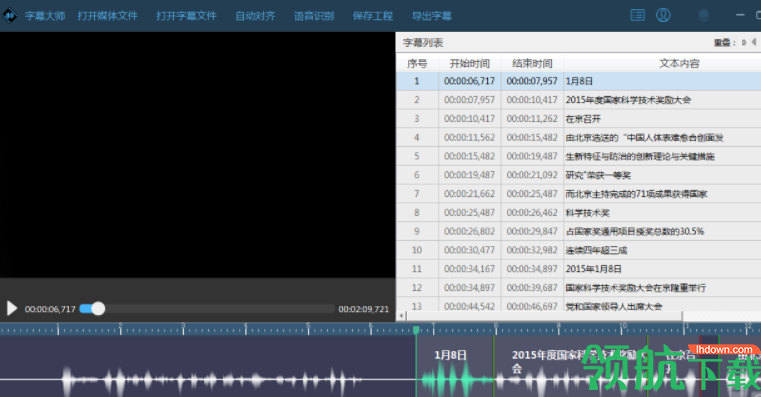
Task: Select 语音识别 in the top menu
Action: coord(314,16)
